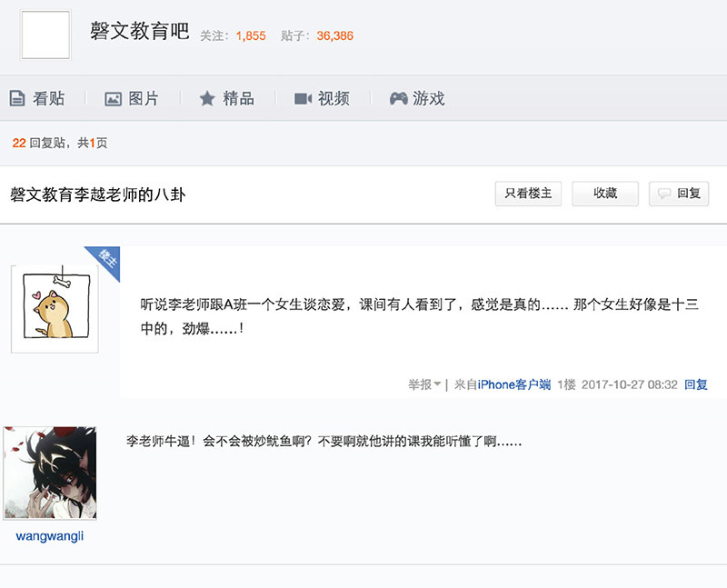Screen dimensions: 727x588
Task: Click the 游戏 gamepad icon
Action: click(x=398, y=98)
